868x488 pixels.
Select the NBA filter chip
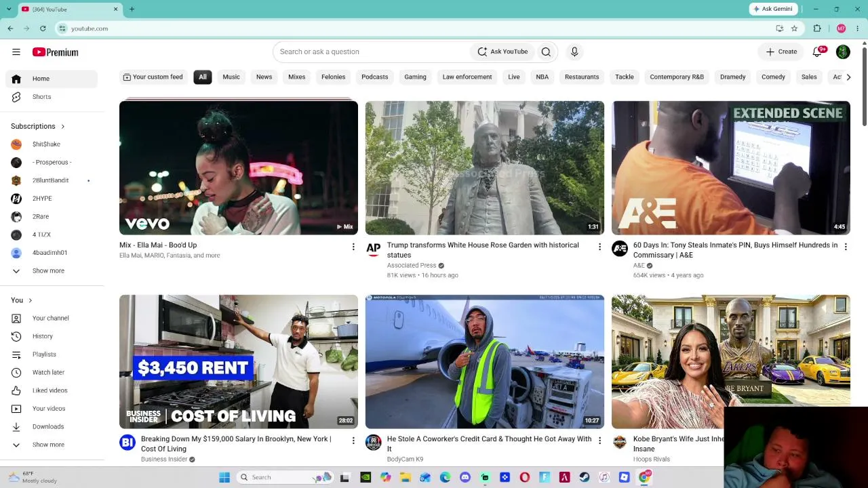(x=542, y=77)
